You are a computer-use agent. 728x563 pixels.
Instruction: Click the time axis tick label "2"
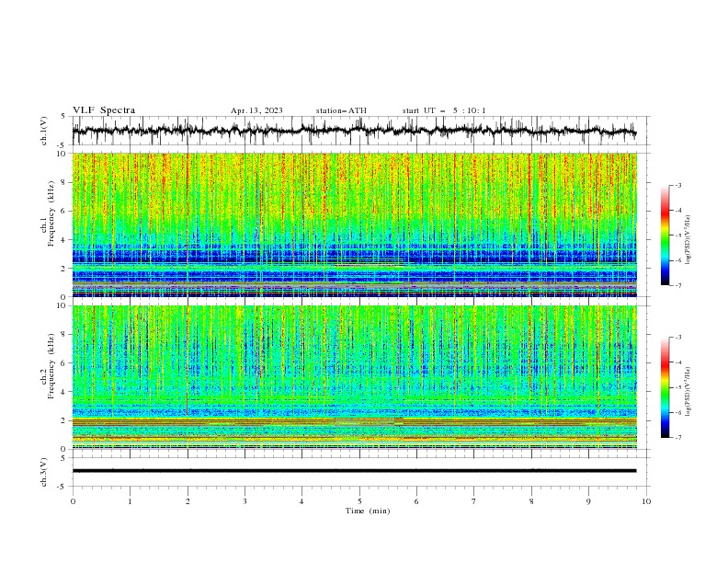click(x=188, y=501)
